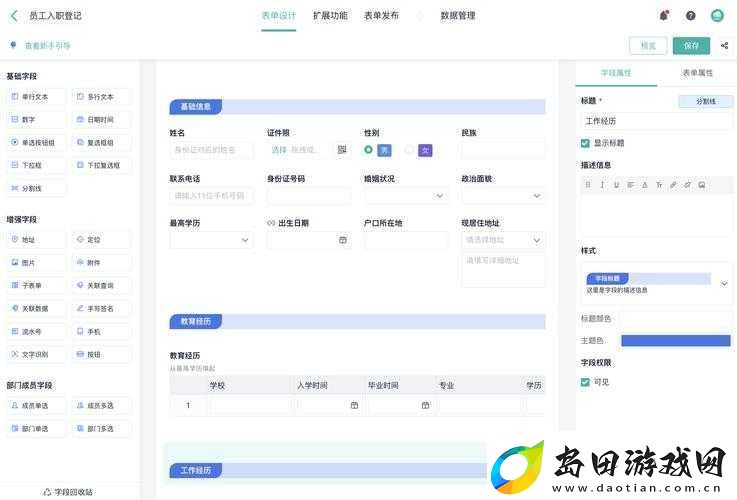The height and width of the screenshot is (500, 737).
Task: Add an 地址 field
Action: pyautogui.click(x=36, y=240)
